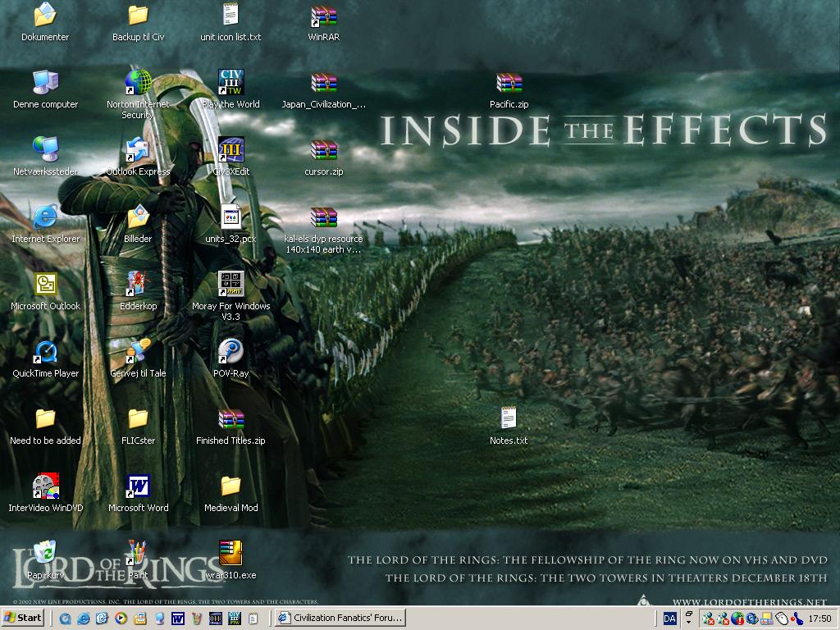Select the Japan_Civilization archive icon

pos(323,83)
